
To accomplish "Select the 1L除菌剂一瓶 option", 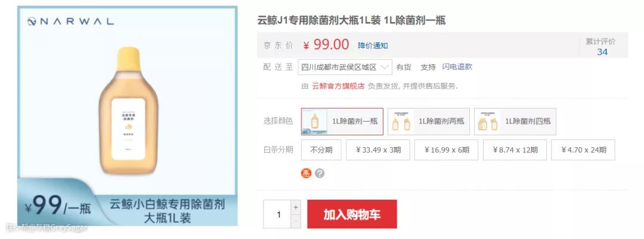I will (342, 122).
